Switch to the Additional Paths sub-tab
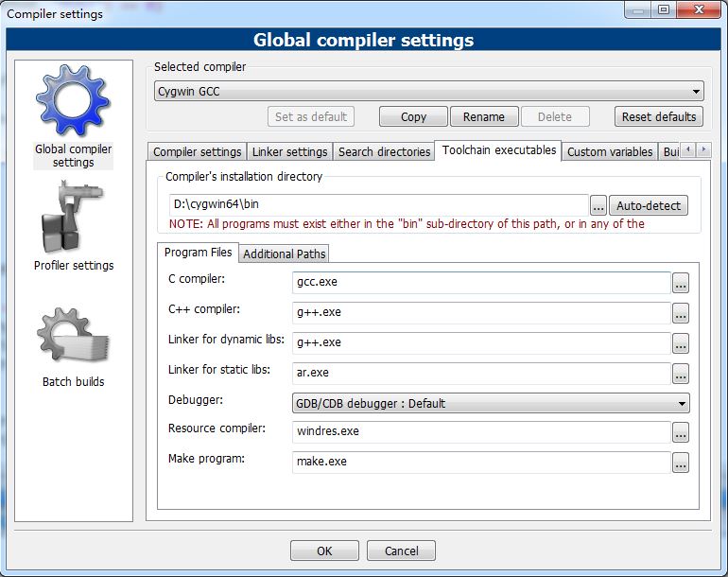 click(x=285, y=254)
